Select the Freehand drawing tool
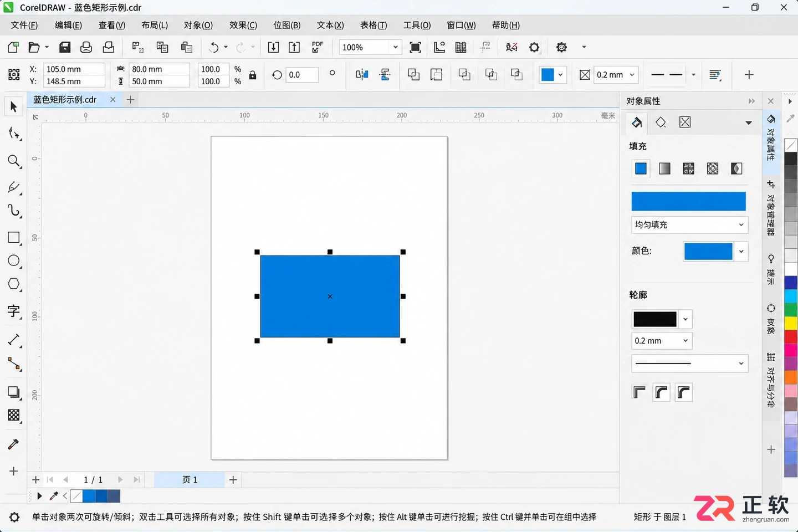 pyautogui.click(x=14, y=187)
